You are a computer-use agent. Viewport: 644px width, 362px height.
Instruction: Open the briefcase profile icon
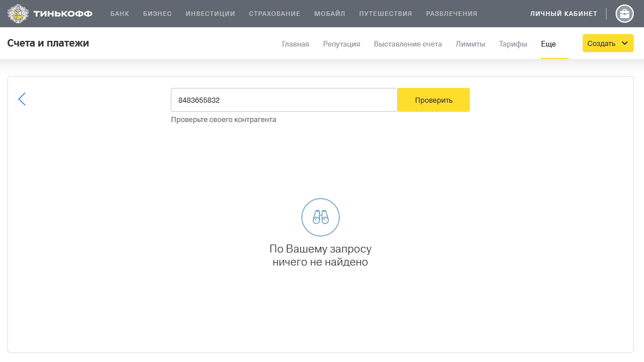[x=624, y=14]
